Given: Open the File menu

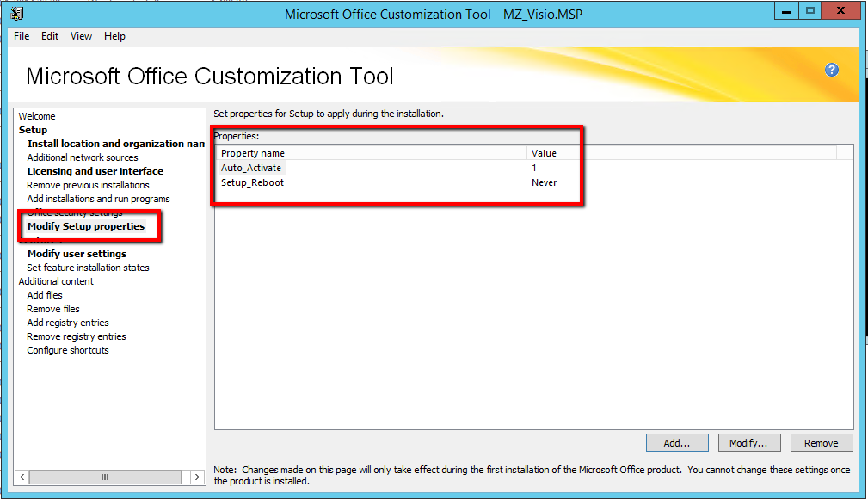Looking at the screenshot, I should 22,36.
